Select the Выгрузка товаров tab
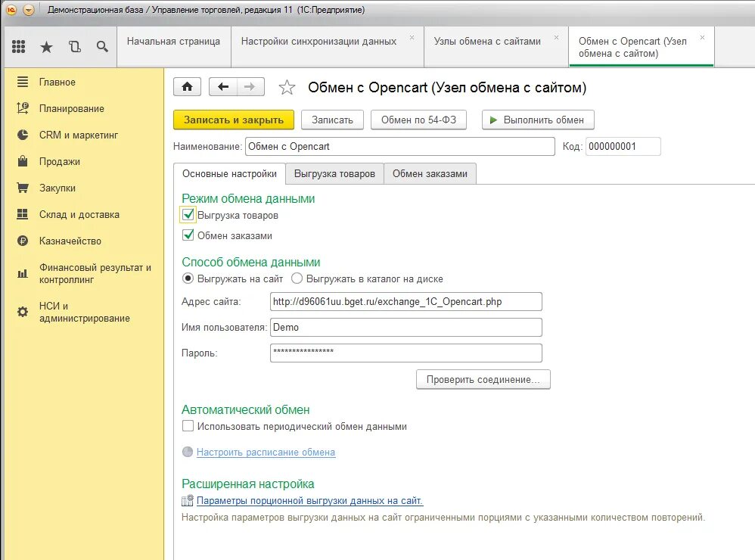This screenshot has width=755, height=560. (x=334, y=174)
